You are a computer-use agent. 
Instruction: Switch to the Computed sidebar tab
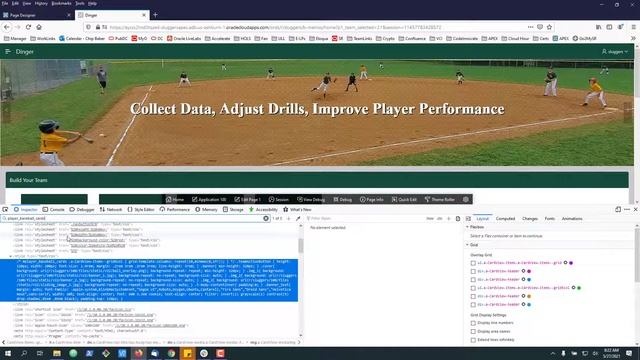(505, 219)
